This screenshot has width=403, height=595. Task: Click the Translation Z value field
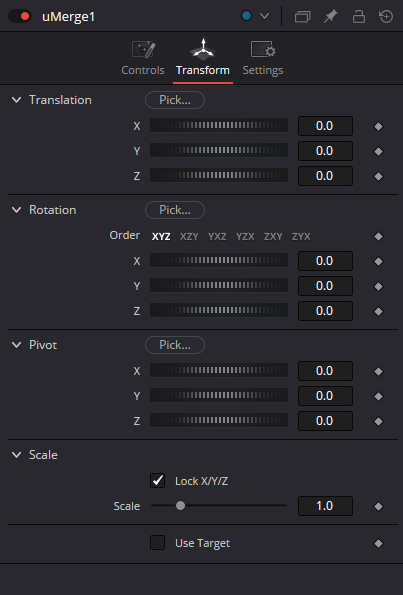click(x=325, y=176)
